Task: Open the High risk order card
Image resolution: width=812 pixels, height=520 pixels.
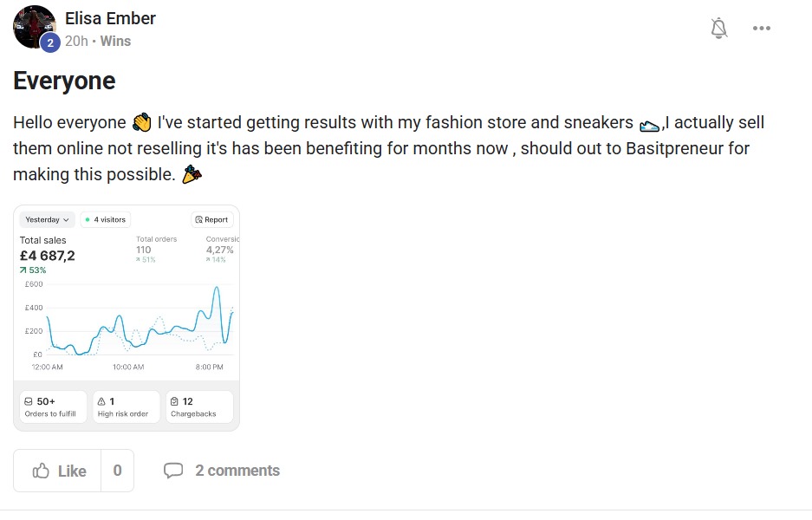Action: [127, 406]
